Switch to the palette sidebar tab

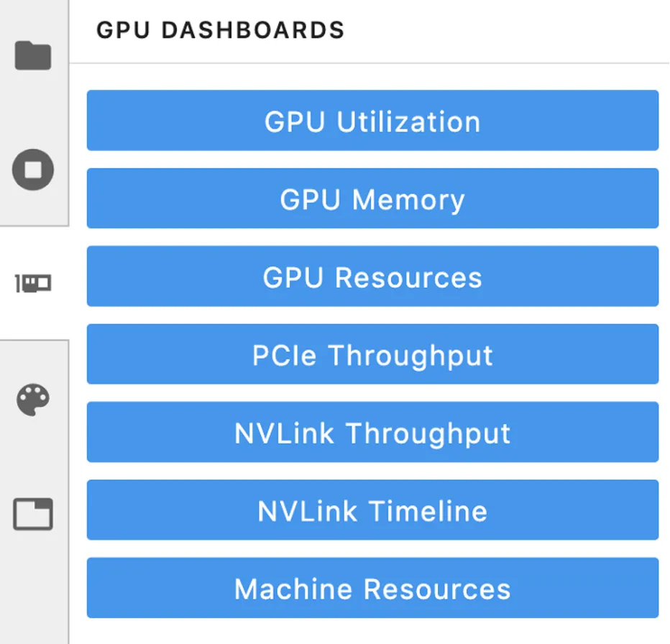pos(33,399)
